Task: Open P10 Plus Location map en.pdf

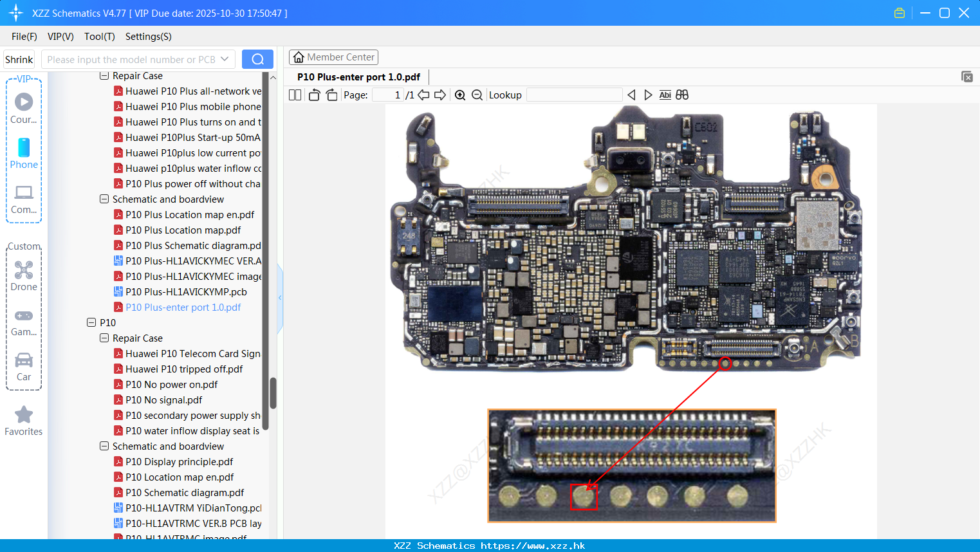Action: (x=184, y=215)
